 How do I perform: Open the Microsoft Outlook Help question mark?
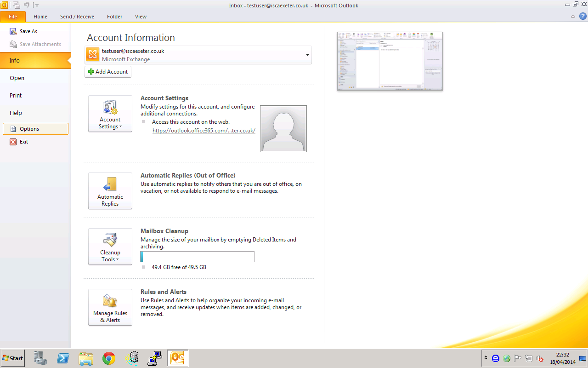582,16
